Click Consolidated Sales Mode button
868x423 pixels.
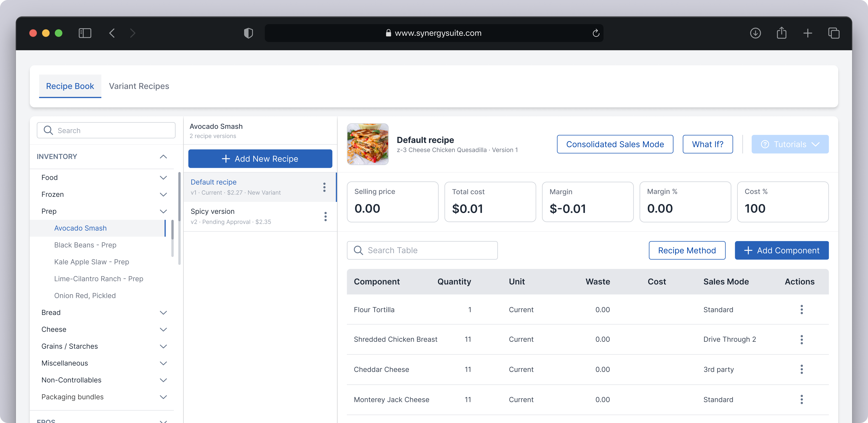(x=615, y=144)
